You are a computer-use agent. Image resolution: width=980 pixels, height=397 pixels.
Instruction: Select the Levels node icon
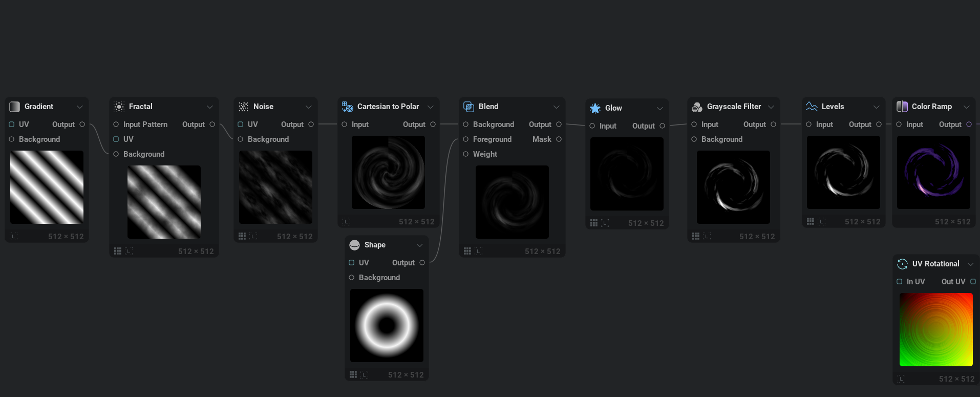coord(812,107)
